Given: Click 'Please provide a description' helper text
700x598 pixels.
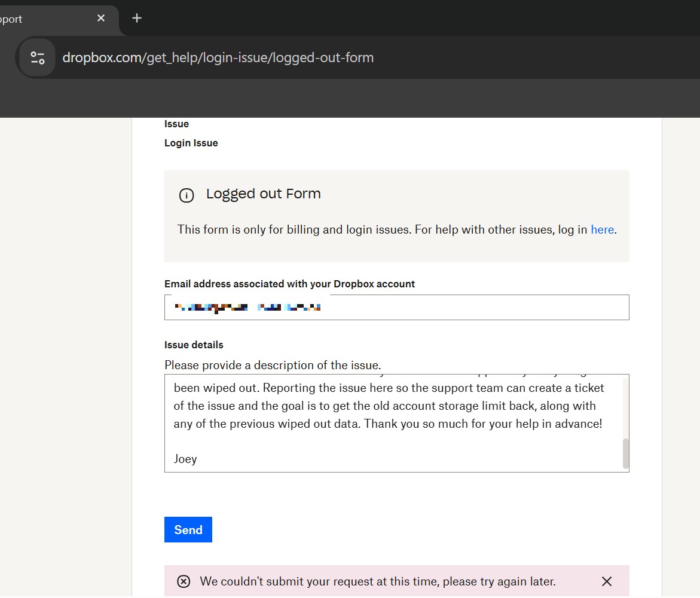Looking at the screenshot, I should click(273, 365).
